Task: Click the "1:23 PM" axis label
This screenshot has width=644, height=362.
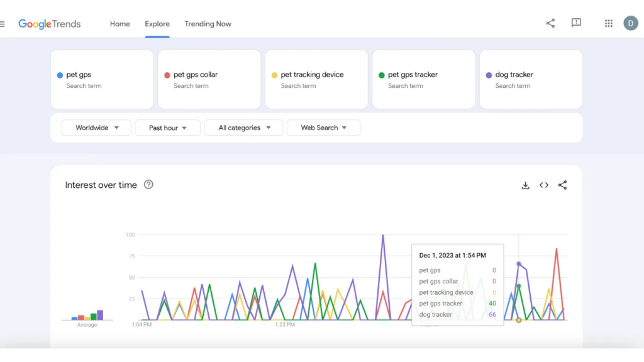Action: tap(285, 325)
